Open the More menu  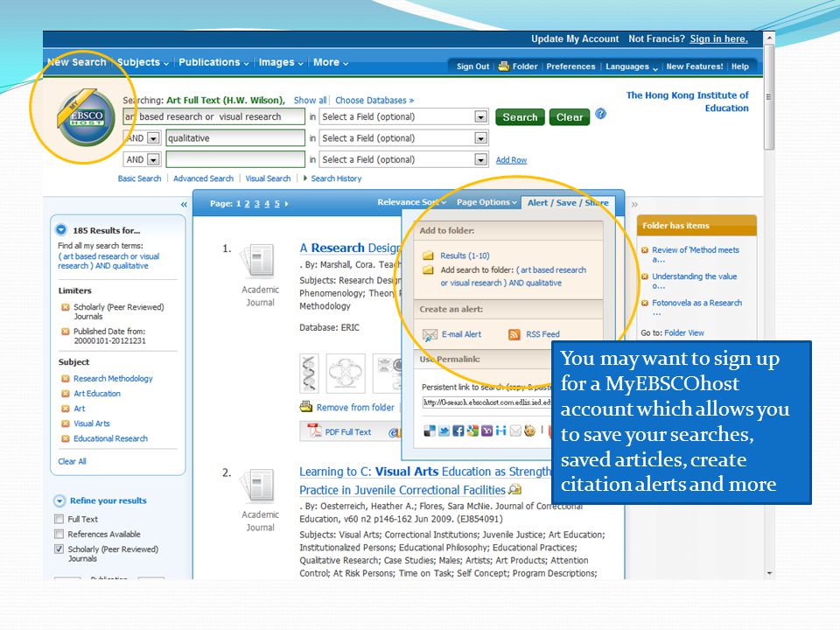(331, 62)
